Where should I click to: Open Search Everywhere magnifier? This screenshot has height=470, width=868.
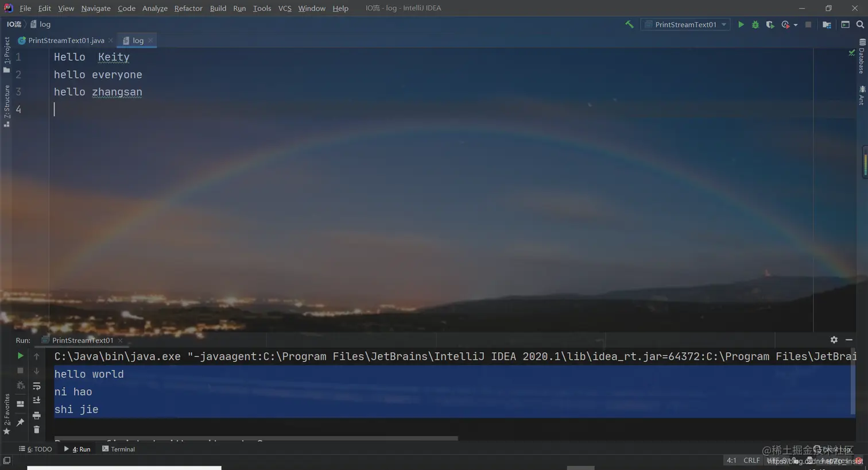tap(860, 25)
